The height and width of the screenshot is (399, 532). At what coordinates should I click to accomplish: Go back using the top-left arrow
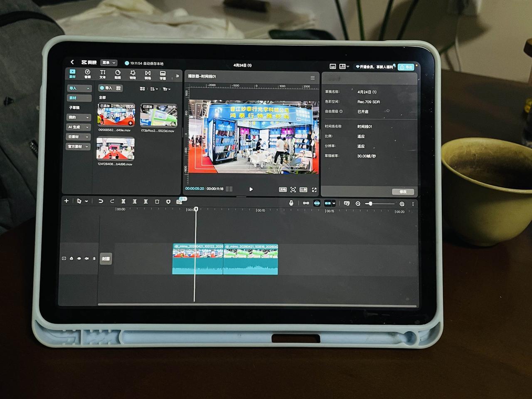click(x=72, y=62)
